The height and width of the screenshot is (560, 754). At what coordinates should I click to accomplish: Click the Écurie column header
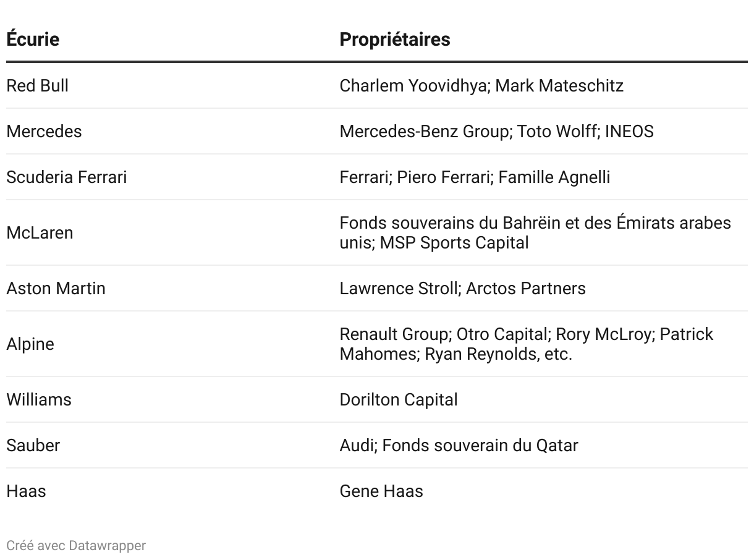coord(33,39)
